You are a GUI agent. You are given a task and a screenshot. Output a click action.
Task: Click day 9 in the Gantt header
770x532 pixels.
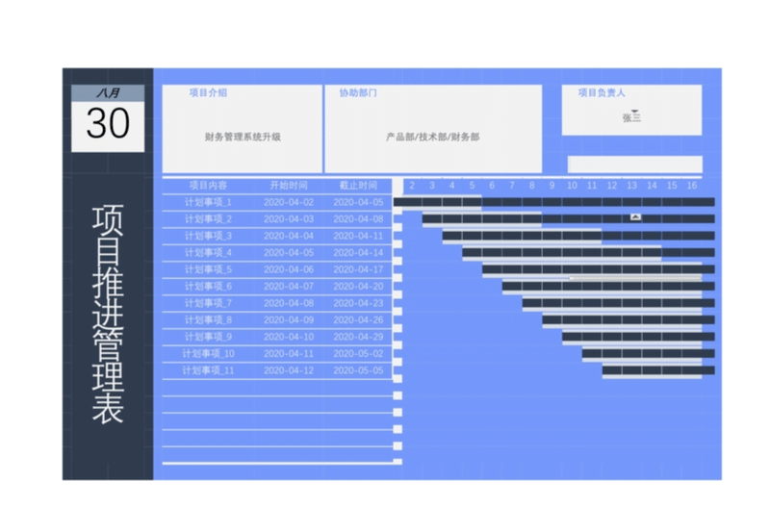(552, 186)
